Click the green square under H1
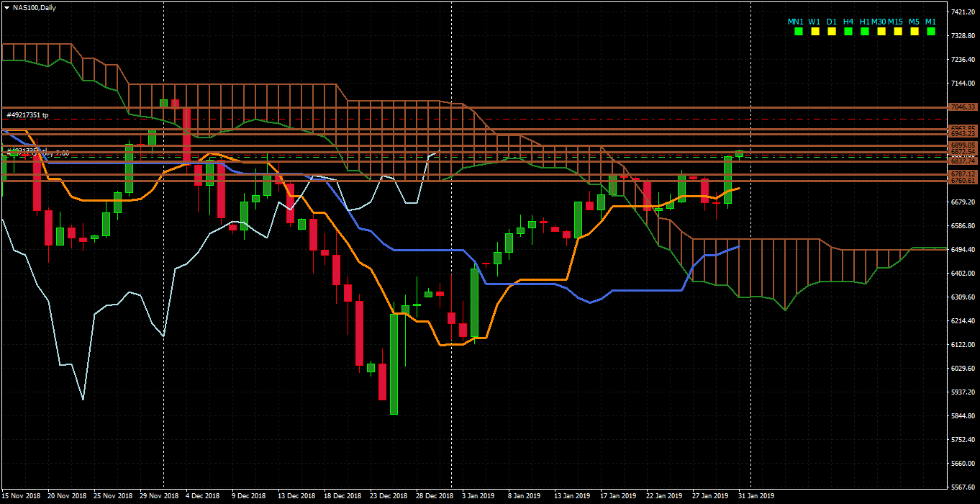Screen dimensions: 980x504 [x=865, y=32]
